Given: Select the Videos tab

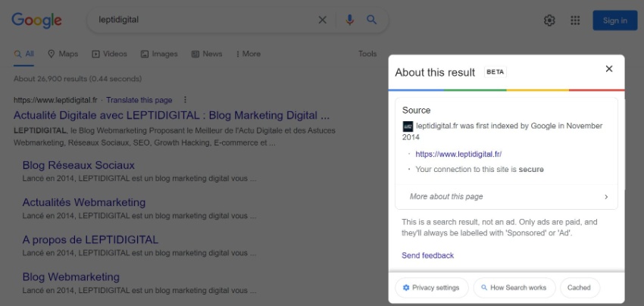Looking at the screenshot, I should click(109, 54).
